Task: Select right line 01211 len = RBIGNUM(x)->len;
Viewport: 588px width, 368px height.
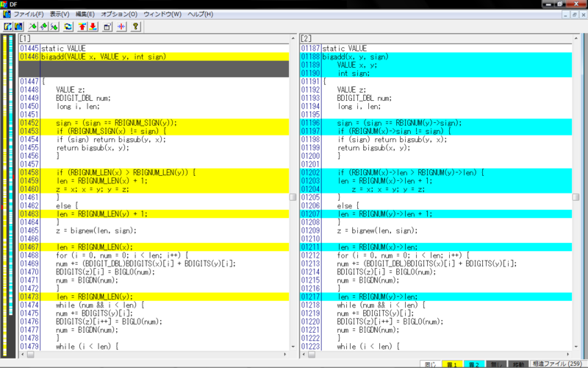Action: point(436,247)
